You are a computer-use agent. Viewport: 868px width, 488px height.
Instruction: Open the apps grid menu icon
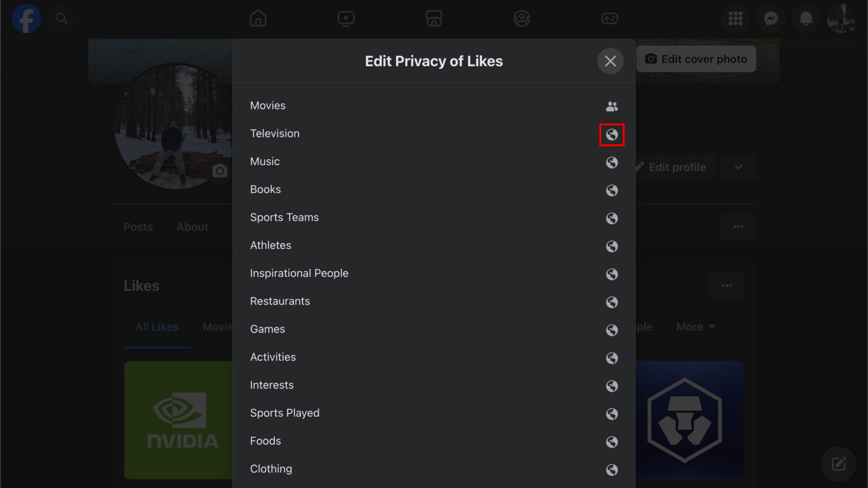735,18
